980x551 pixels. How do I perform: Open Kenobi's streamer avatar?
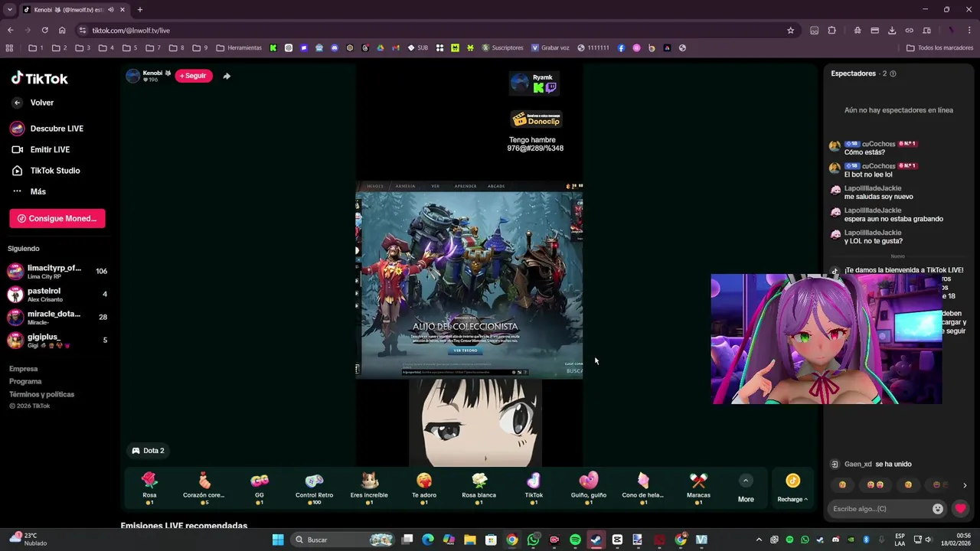point(132,76)
